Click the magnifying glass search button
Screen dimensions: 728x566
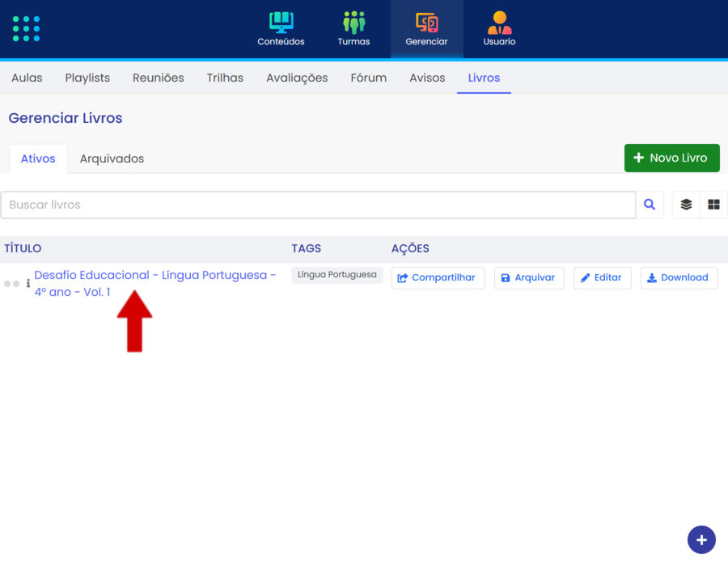click(650, 205)
